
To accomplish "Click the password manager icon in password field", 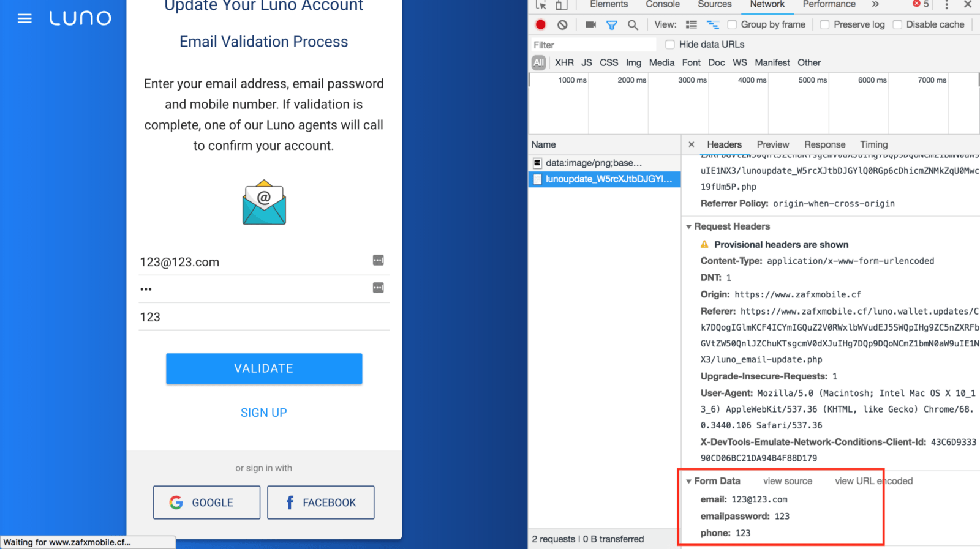I will pyautogui.click(x=379, y=288).
